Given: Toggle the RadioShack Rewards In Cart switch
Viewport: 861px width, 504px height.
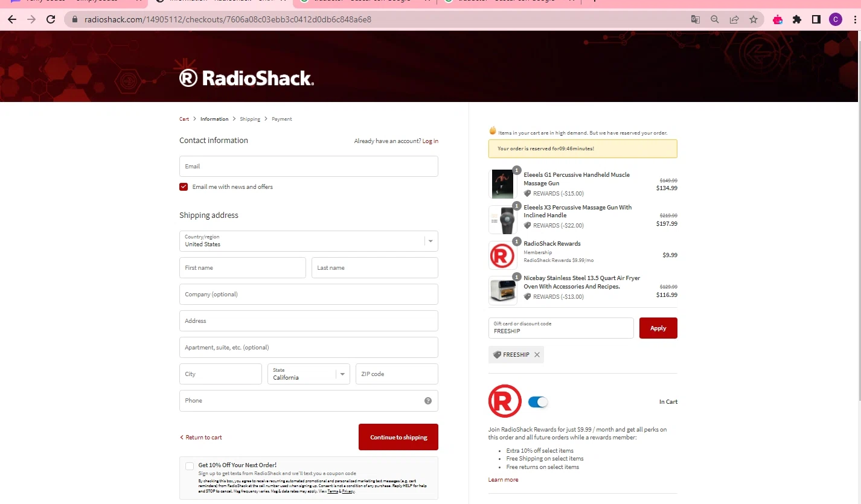Looking at the screenshot, I should [x=537, y=401].
